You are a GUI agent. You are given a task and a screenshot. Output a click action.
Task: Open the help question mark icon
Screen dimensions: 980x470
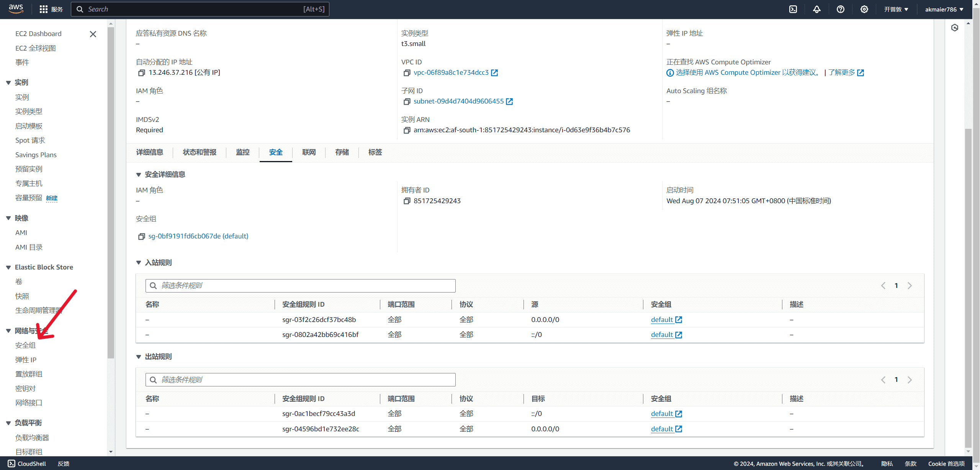[841, 9]
